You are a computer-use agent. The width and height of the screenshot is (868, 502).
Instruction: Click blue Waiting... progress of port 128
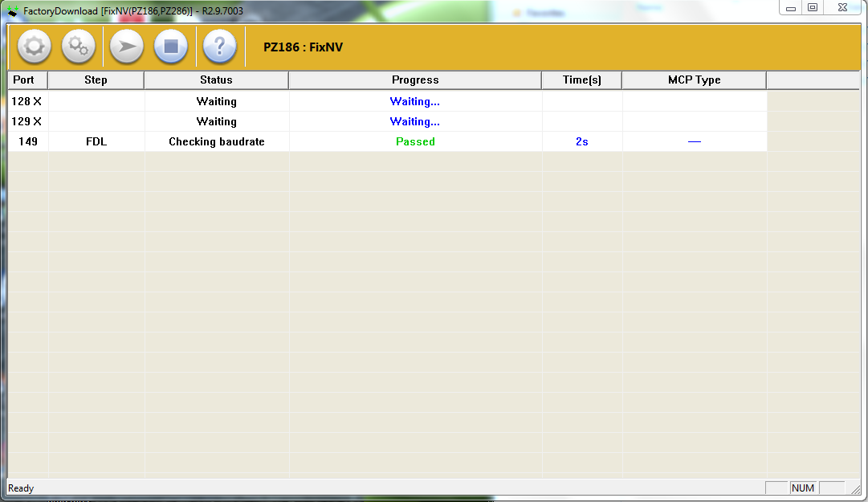coord(414,101)
